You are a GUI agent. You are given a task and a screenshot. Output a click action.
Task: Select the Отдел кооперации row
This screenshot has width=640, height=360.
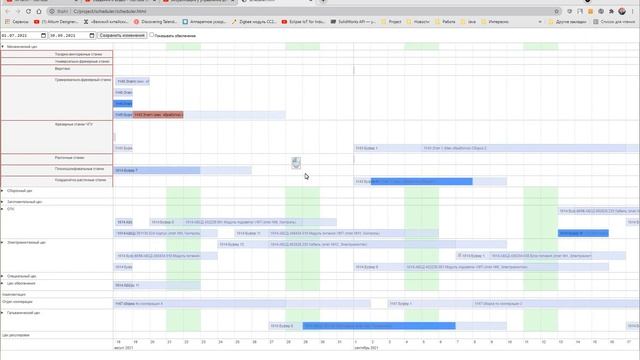pyautogui.click(x=57, y=302)
